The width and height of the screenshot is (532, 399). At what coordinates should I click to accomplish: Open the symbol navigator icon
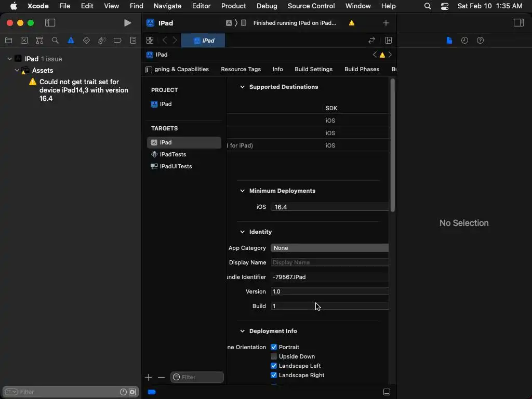(x=39, y=41)
